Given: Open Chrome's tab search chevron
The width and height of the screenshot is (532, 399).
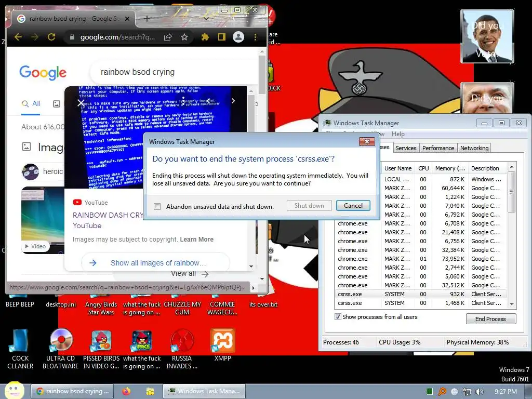Looking at the screenshot, I should (206, 19).
